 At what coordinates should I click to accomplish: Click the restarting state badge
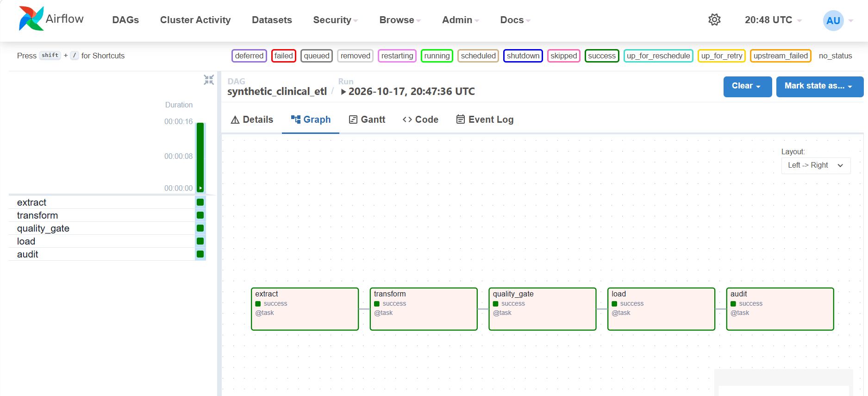397,56
